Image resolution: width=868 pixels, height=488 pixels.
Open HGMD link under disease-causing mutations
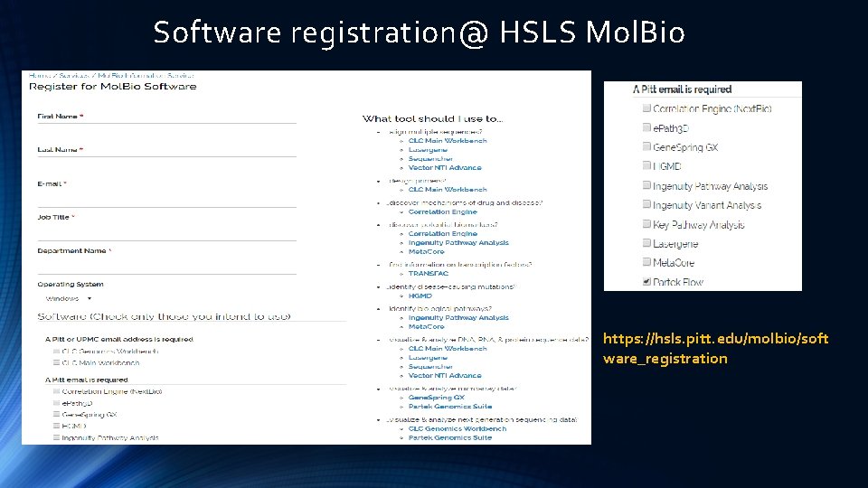(420, 296)
